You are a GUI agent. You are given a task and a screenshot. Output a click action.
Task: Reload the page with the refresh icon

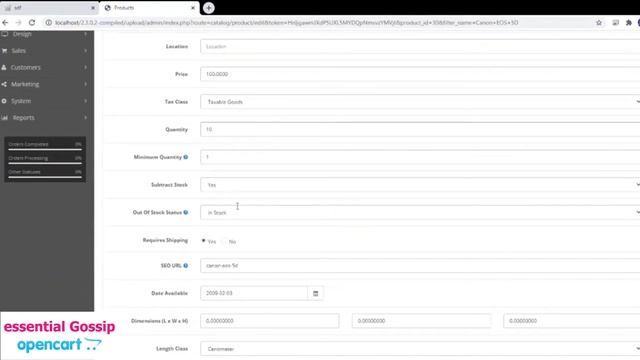point(32,23)
